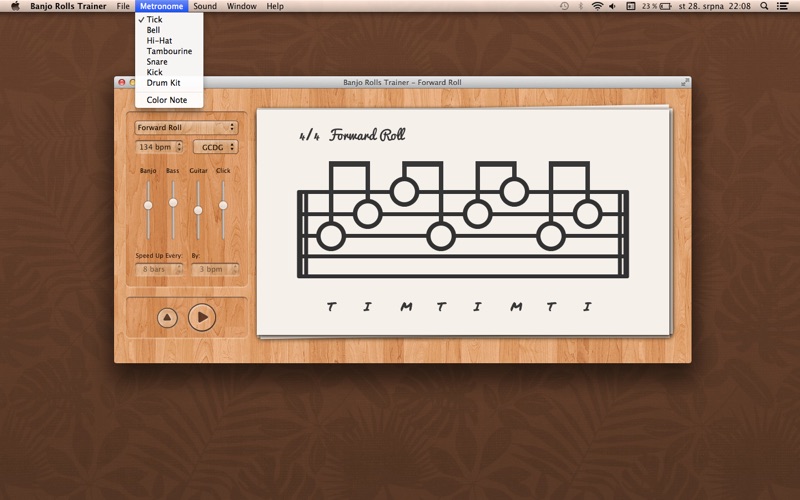Open Spotlight search in the menu bar

click(x=765, y=6)
